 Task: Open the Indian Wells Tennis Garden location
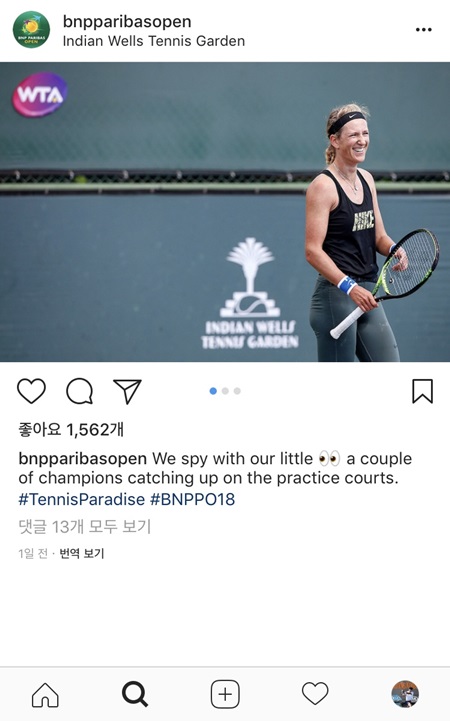pyautogui.click(x=154, y=41)
